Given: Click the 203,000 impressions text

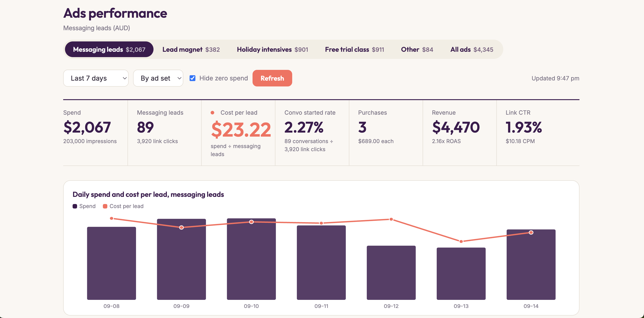Looking at the screenshot, I should (90, 141).
